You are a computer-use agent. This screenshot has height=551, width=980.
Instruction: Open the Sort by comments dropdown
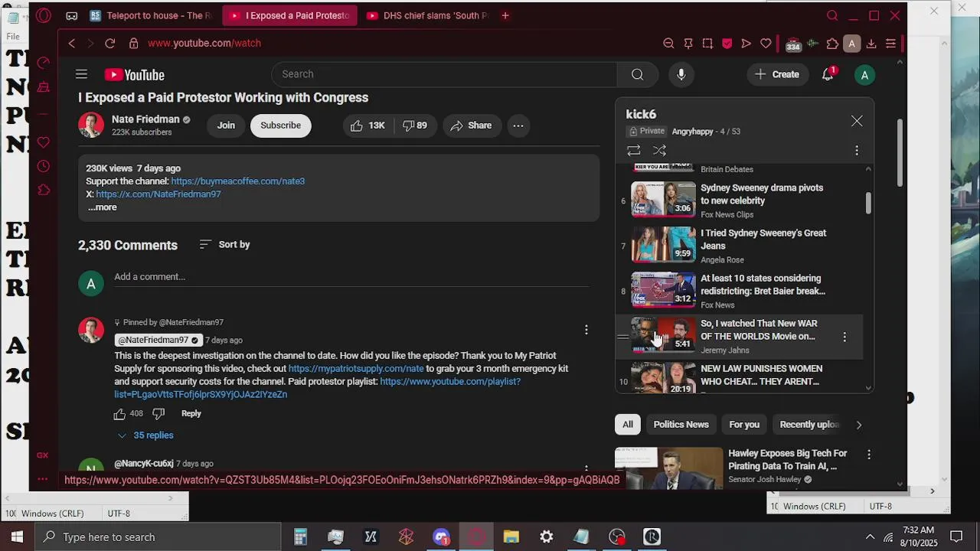[224, 244]
